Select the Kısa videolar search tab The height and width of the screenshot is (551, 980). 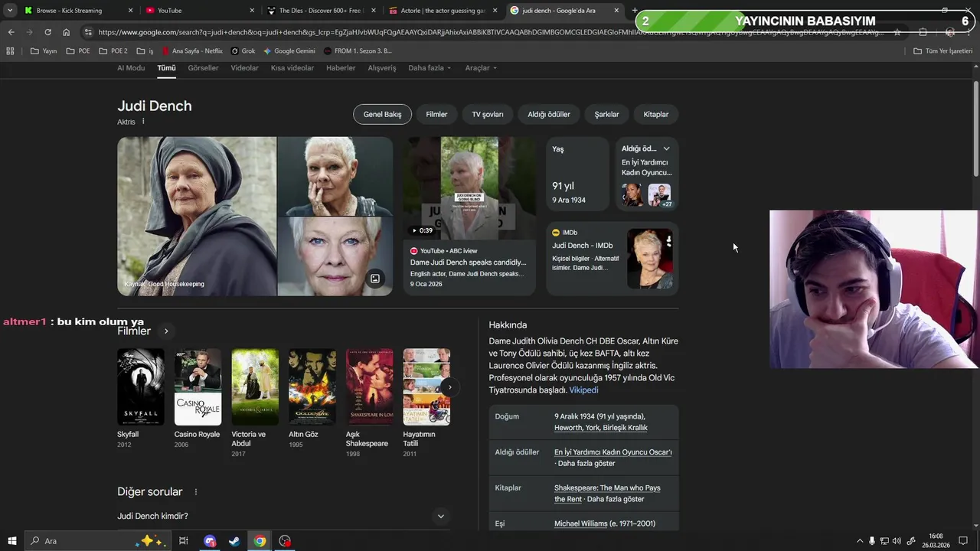292,68
